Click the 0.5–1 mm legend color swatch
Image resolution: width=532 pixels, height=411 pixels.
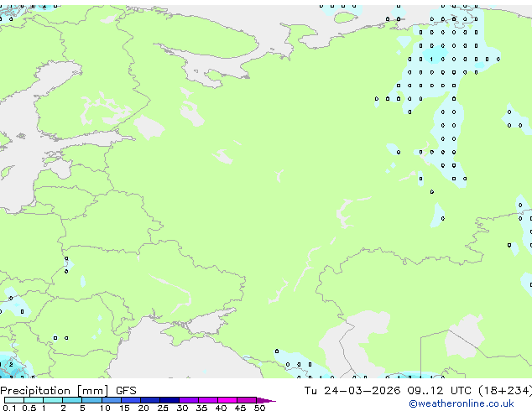pos(34,400)
